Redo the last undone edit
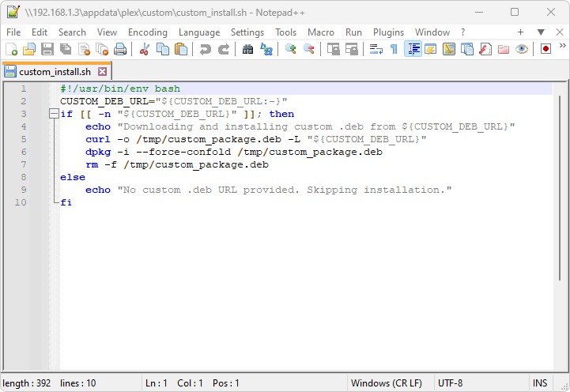570x392 pixels. coord(223,49)
